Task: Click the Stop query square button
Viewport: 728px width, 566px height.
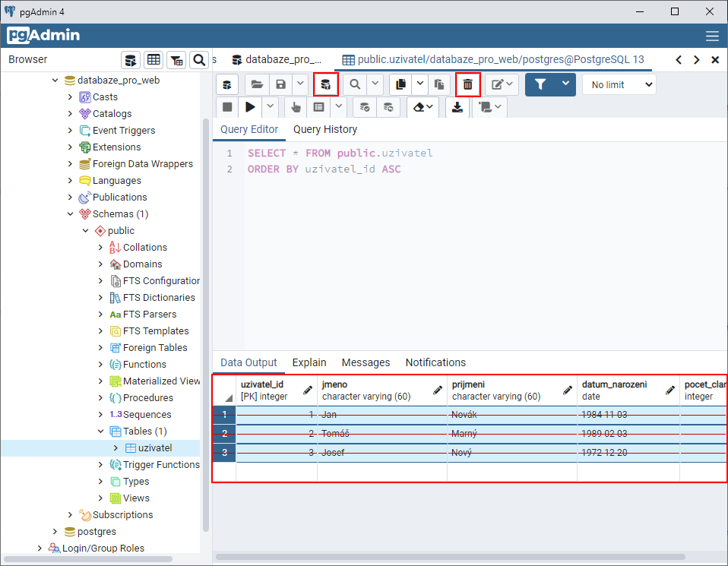Action: click(227, 107)
